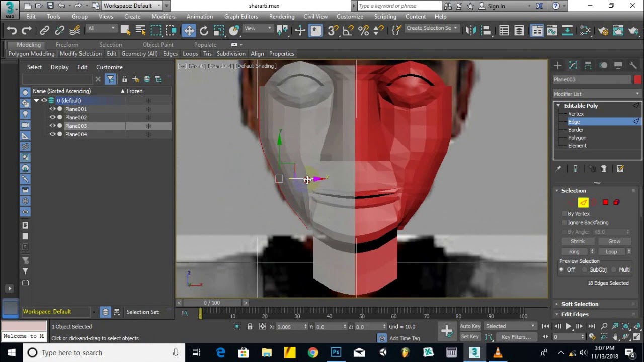Toggle Angle Snap in main toolbar

coord(348,31)
